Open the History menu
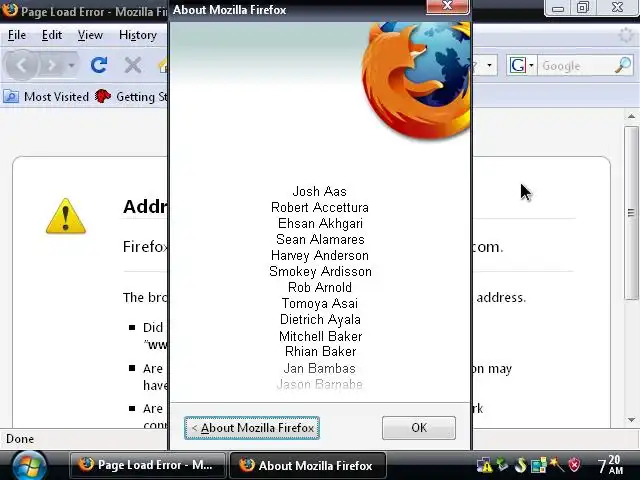This screenshot has width=640, height=480. click(x=138, y=35)
